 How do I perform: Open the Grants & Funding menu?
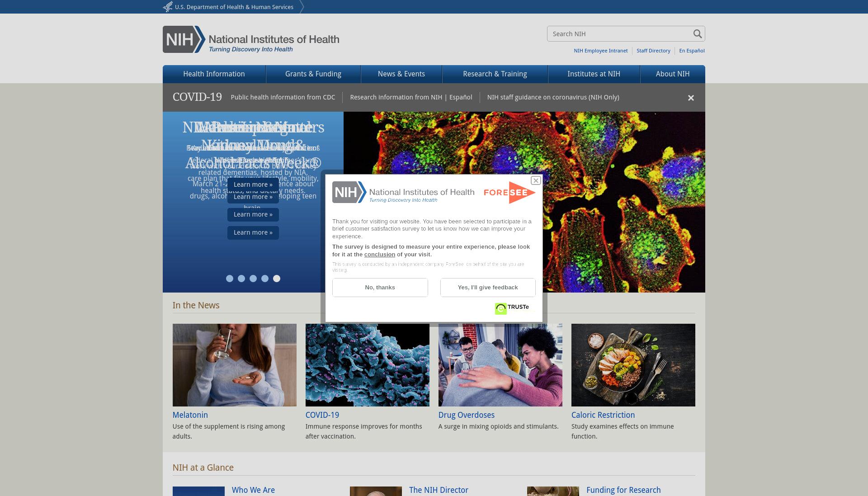(x=313, y=74)
